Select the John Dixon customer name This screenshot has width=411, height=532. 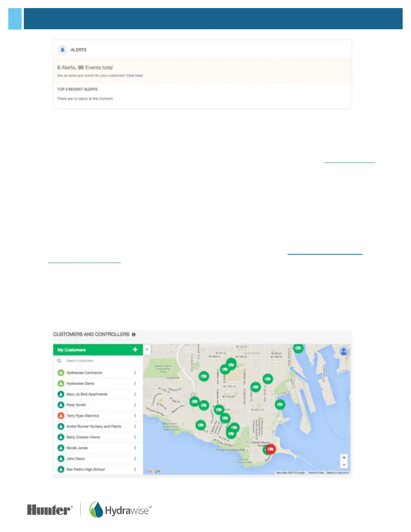coord(76,459)
